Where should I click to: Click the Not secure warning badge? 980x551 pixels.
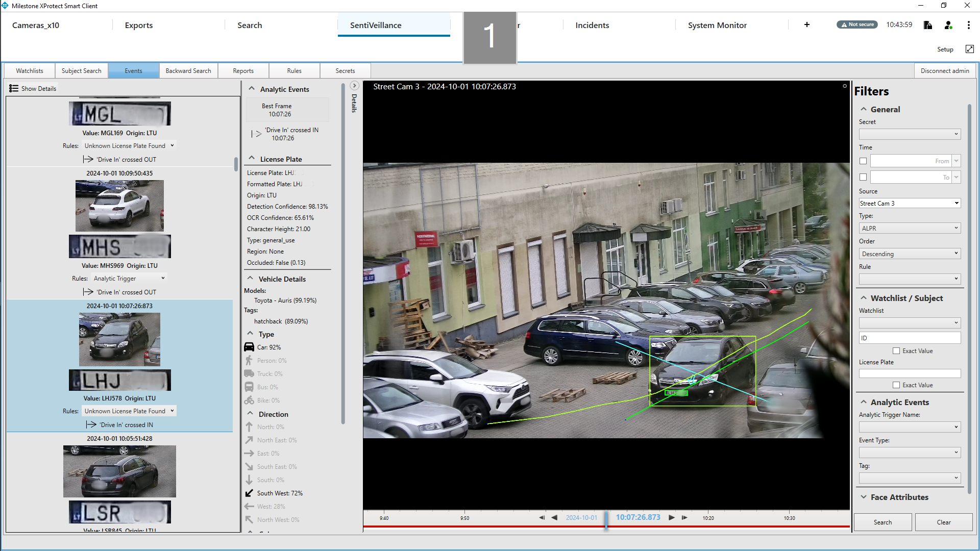857,24
